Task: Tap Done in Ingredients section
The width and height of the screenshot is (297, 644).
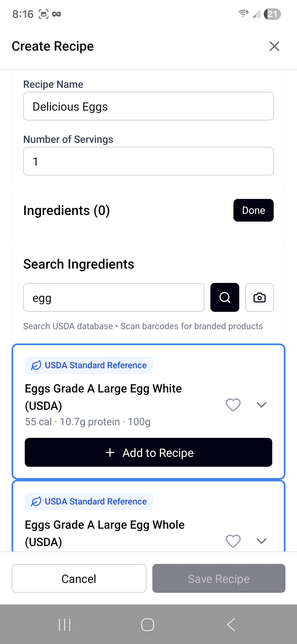Action: click(253, 210)
